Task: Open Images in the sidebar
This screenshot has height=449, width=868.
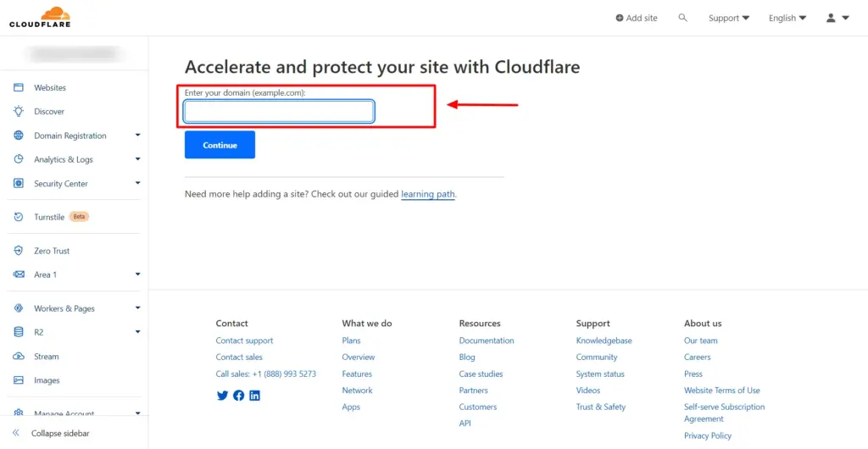Action: (x=47, y=380)
